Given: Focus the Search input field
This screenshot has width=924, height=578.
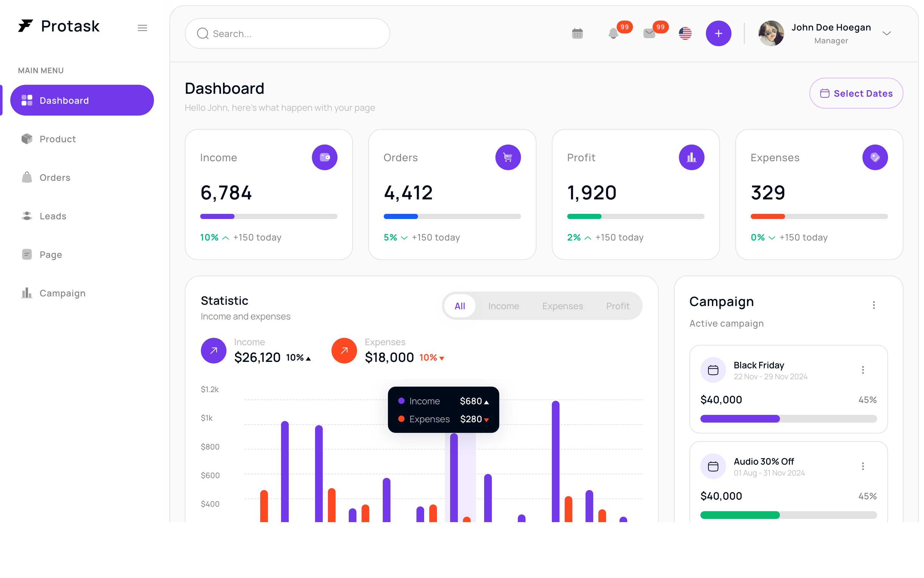Looking at the screenshot, I should (x=287, y=34).
